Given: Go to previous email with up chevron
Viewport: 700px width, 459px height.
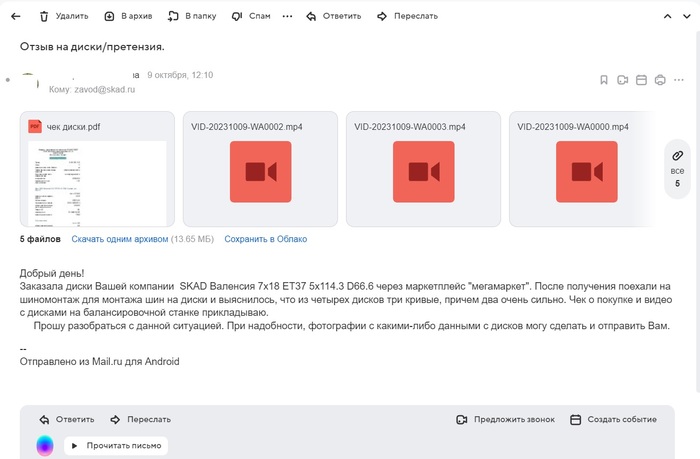Looking at the screenshot, I should (x=667, y=17).
